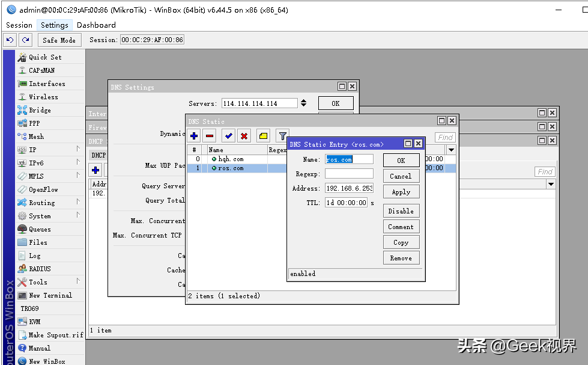Disable entry with red X icon

tap(244, 136)
